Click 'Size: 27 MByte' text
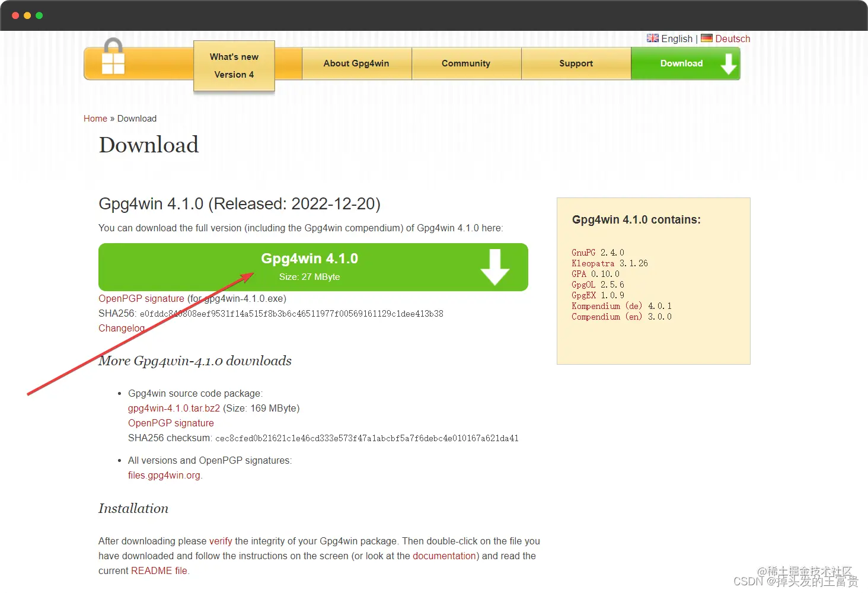This screenshot has width=868, height=593. (x=309, y=277)
